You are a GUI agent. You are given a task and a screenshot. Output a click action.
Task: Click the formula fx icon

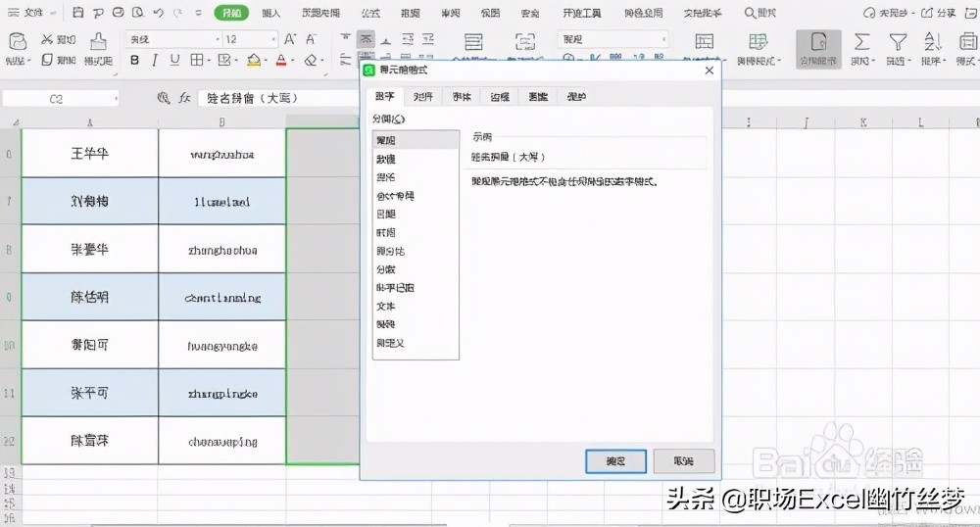184,98
